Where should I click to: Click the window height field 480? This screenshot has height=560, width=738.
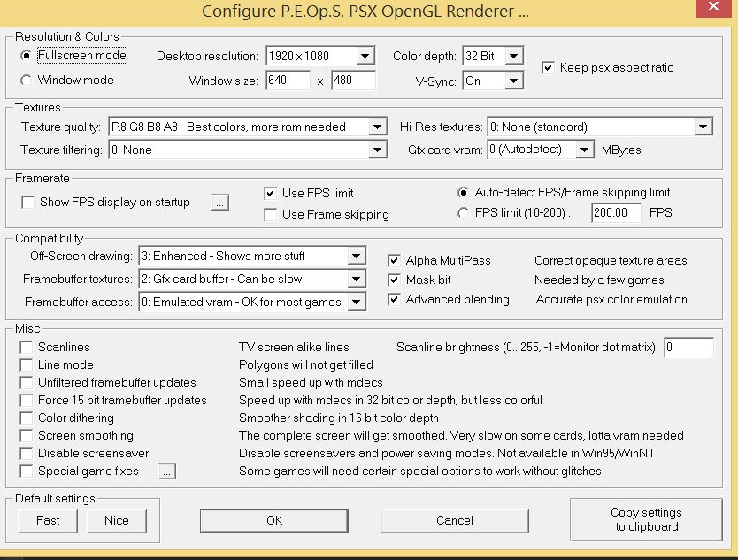353,81
